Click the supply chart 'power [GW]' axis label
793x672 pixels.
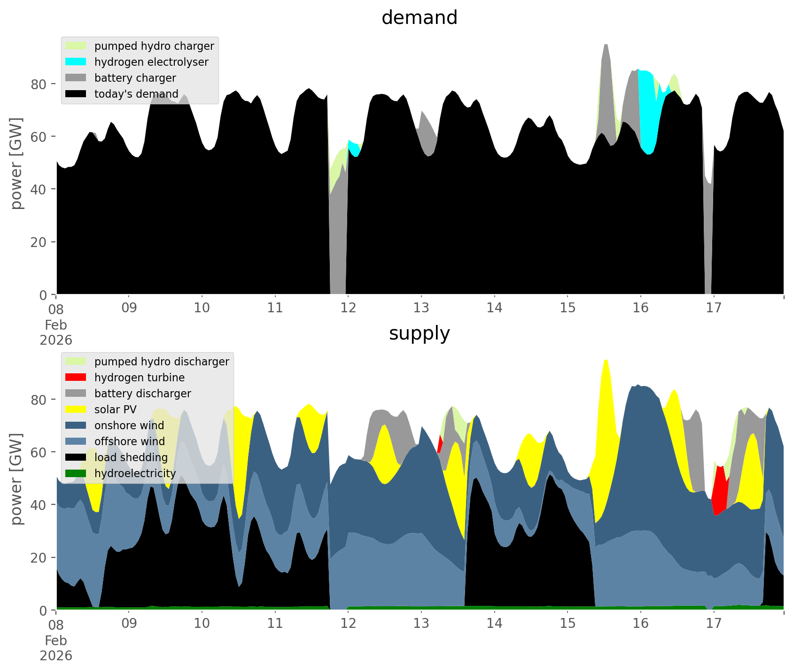pyautogui.click(x=16, y=479)
